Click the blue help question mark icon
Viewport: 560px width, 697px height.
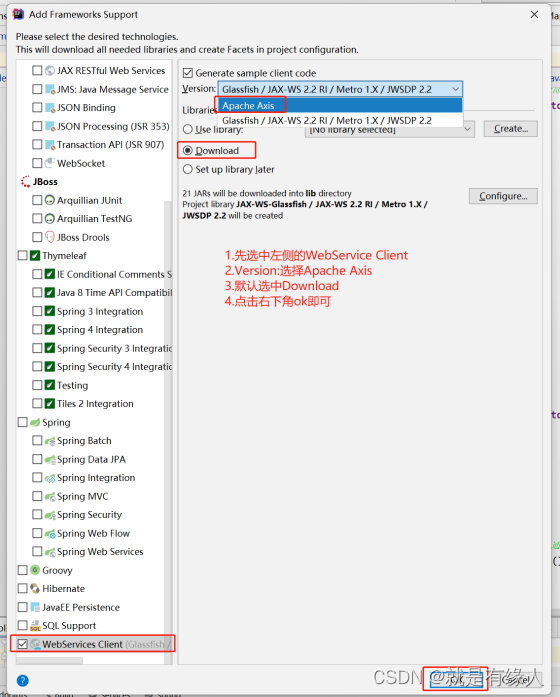pyautogui.click(x=22, y=681)
